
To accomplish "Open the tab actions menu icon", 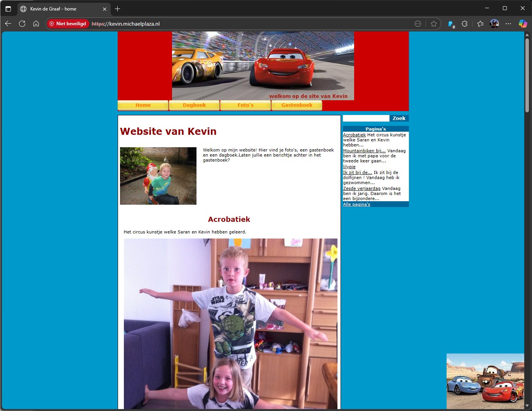I will tap(8, 9).
